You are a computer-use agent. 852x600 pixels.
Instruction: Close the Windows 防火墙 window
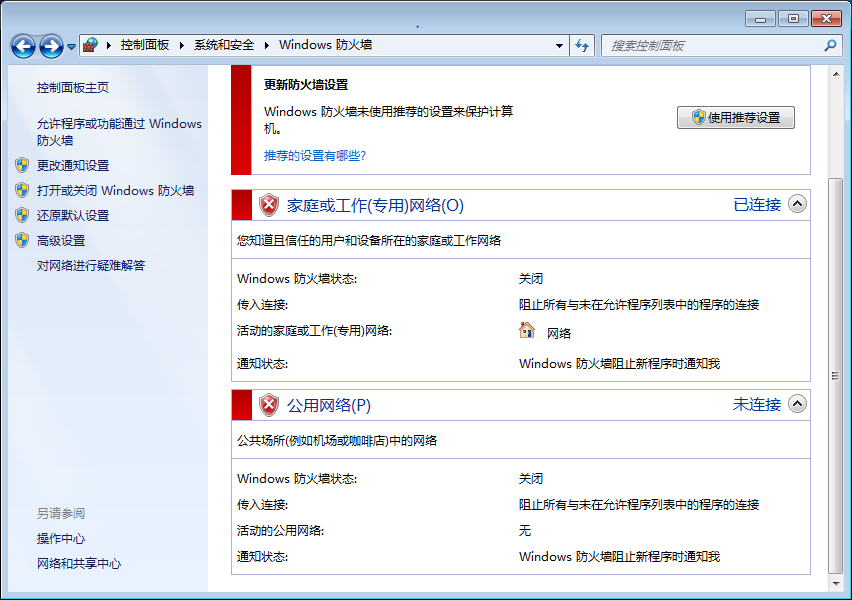point(826,19)
